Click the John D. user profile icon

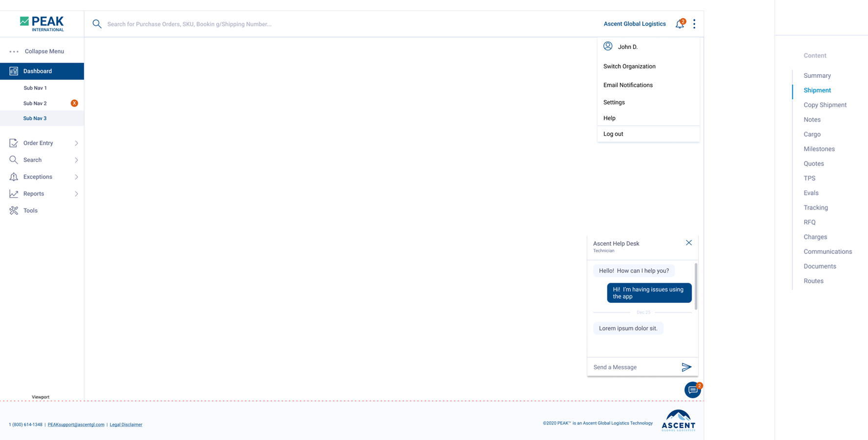click(608, 46)
